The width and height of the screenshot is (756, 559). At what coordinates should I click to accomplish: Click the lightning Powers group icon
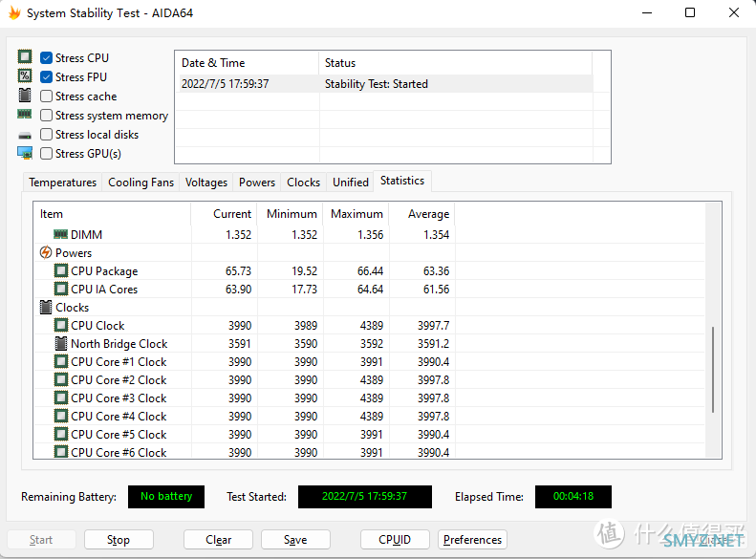coord(46,252)
